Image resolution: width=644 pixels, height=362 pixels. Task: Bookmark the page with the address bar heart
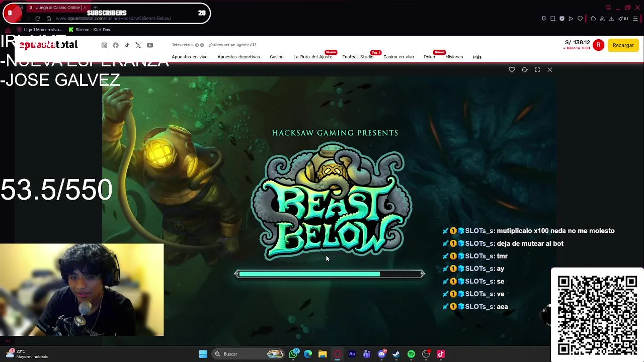click(580, 19)
